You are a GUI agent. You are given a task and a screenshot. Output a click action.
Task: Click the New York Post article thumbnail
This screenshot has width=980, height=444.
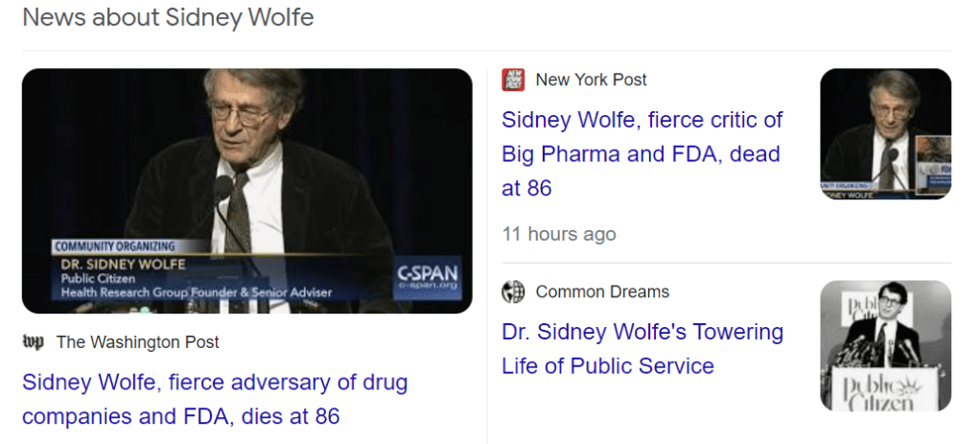point(885,133)
